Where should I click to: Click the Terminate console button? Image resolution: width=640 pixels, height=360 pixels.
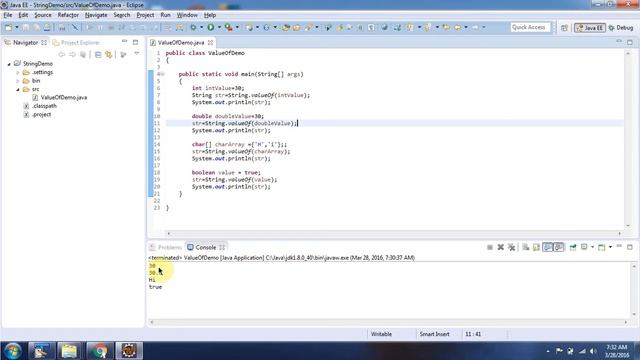tap(490, 247)
